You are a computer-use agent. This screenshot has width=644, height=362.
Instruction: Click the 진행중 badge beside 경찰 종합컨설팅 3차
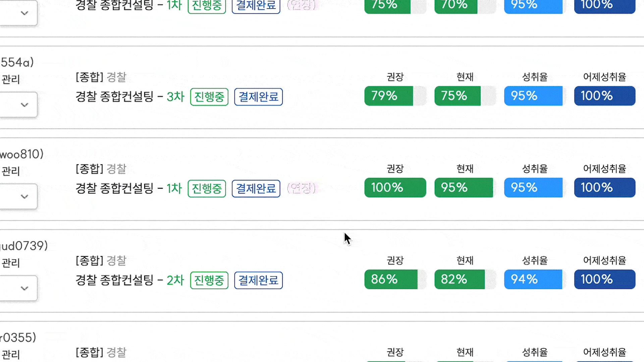[x=209, y=97]
